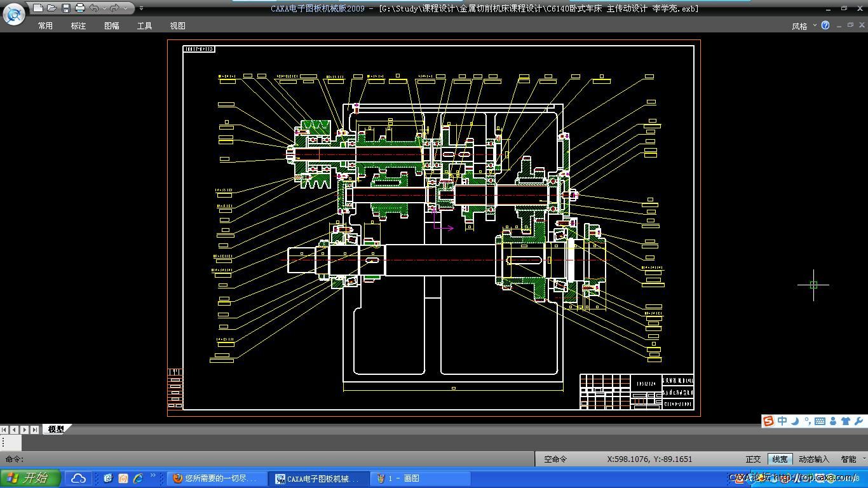Viewport: 868px width, 488px height.
Task: Toggle 正交 orthogonal mode
Action: tap(753, 459)
